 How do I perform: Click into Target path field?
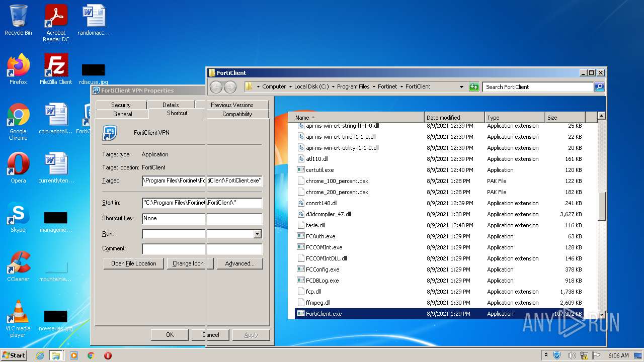click(x=202, y=180)
